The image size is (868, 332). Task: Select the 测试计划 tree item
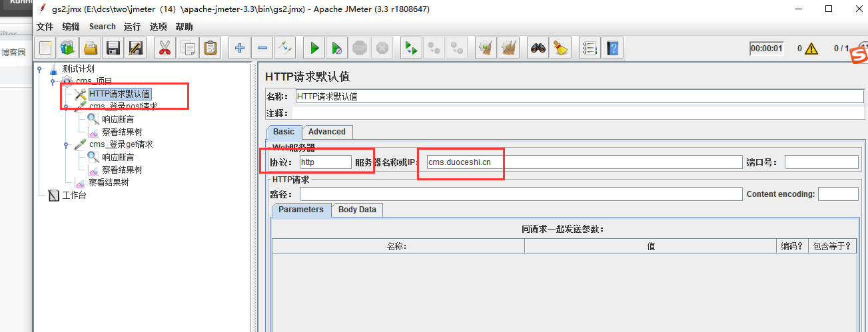point(78,69)
